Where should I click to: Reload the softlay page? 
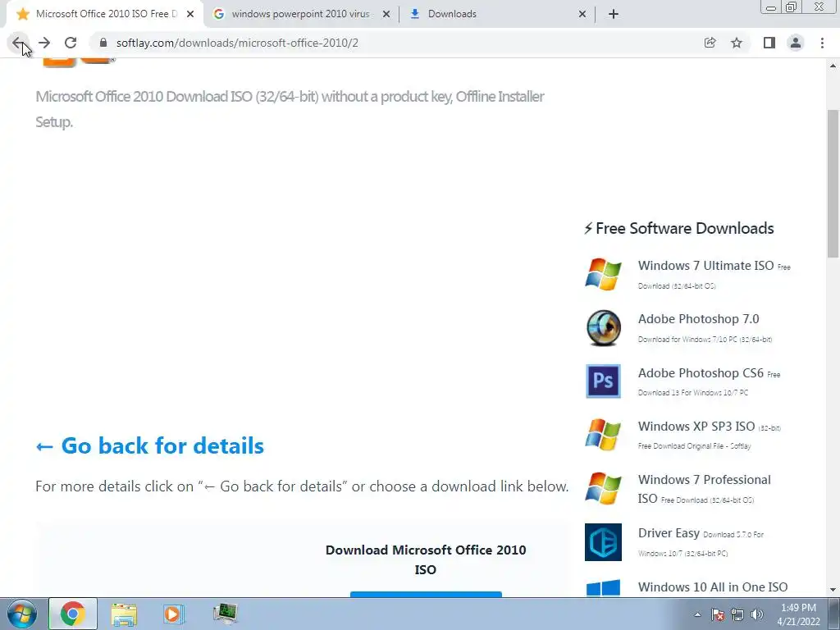(71, 43)
